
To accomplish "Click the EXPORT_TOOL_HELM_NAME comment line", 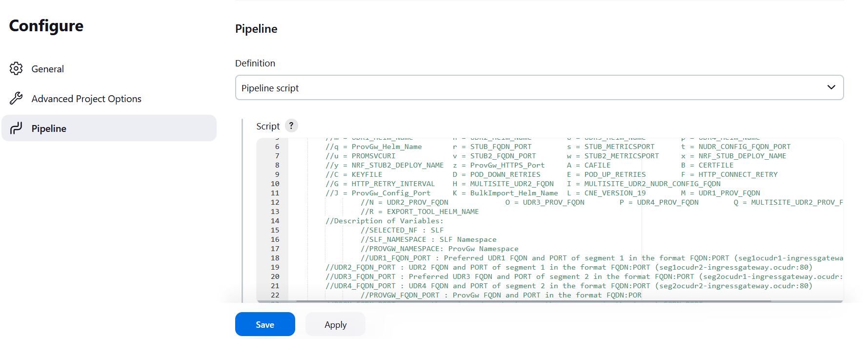I will point(420,212).
